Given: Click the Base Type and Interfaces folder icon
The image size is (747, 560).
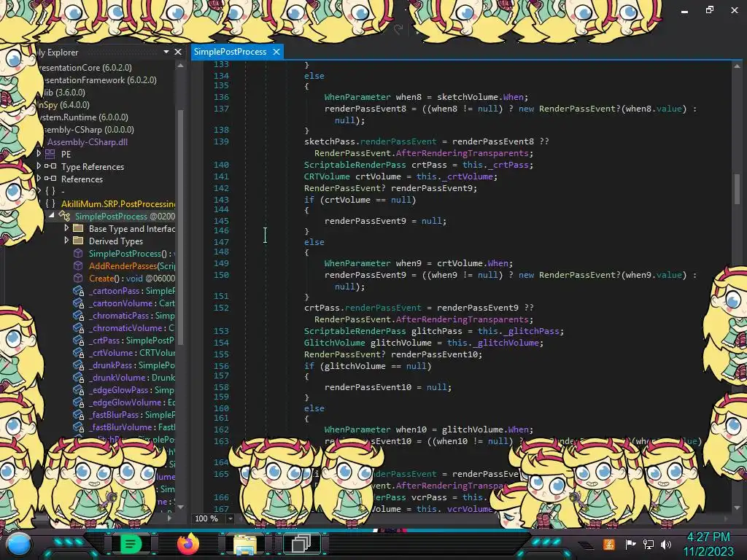Looking at the screenshot, I should tap(78, 228).
